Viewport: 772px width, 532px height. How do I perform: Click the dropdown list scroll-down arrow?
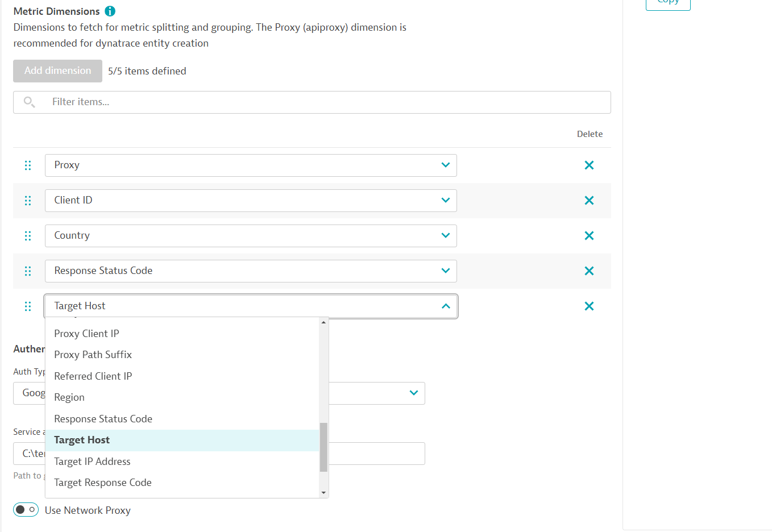tap(323, 493)
